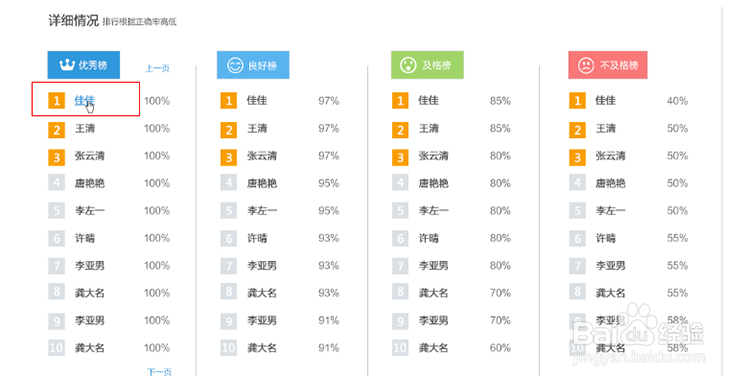Click the surprised face icon on 及格榜
Viewport: 747px width, 383px height.
pyautogui.click(x=408, y=65)
